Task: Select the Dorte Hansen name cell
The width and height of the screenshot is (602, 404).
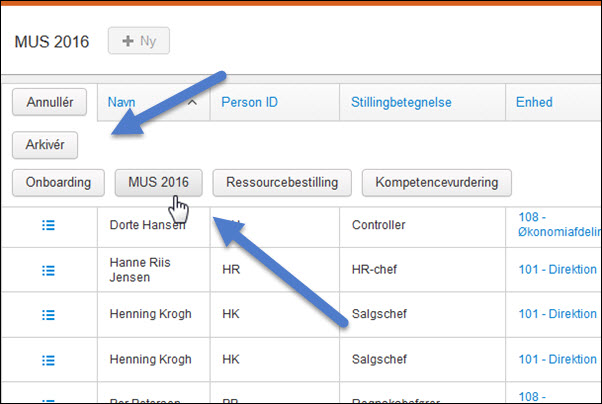Action: (x=147, y=225)
